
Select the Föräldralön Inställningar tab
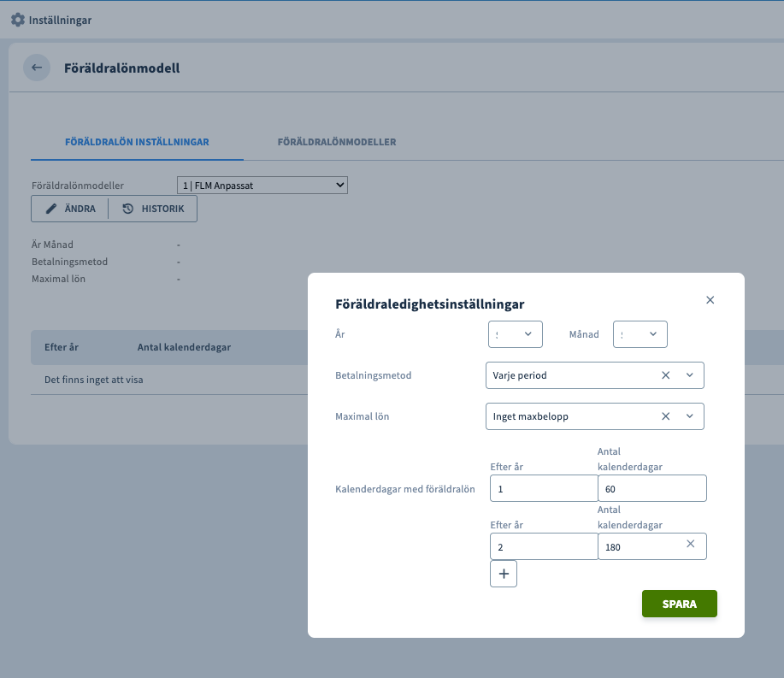click(137, 142)
